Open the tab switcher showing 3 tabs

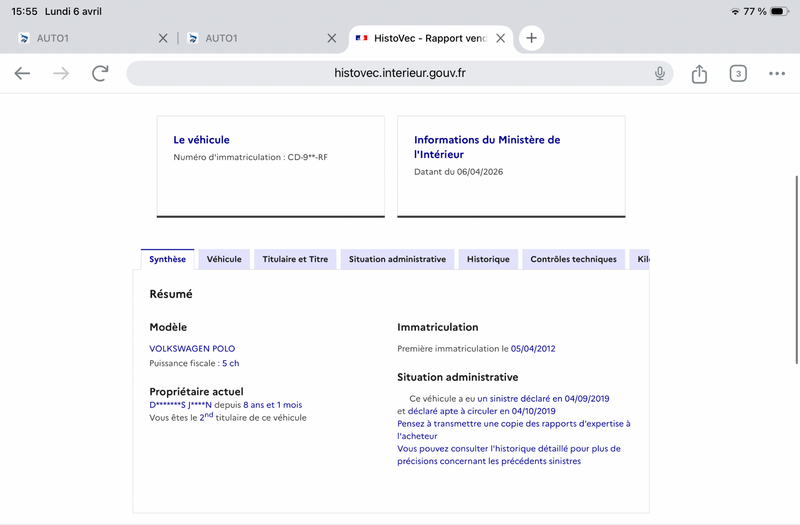point(738,73)
